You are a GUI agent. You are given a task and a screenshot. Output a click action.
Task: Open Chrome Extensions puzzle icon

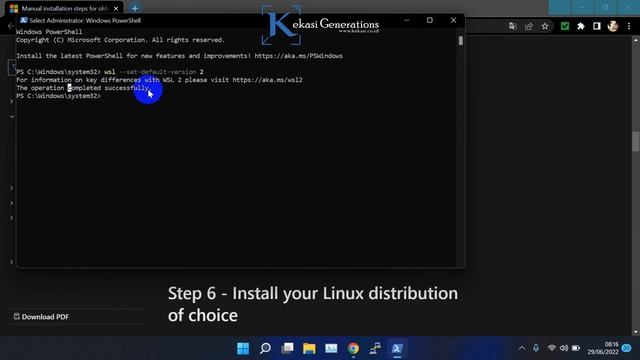pos(581,26)
